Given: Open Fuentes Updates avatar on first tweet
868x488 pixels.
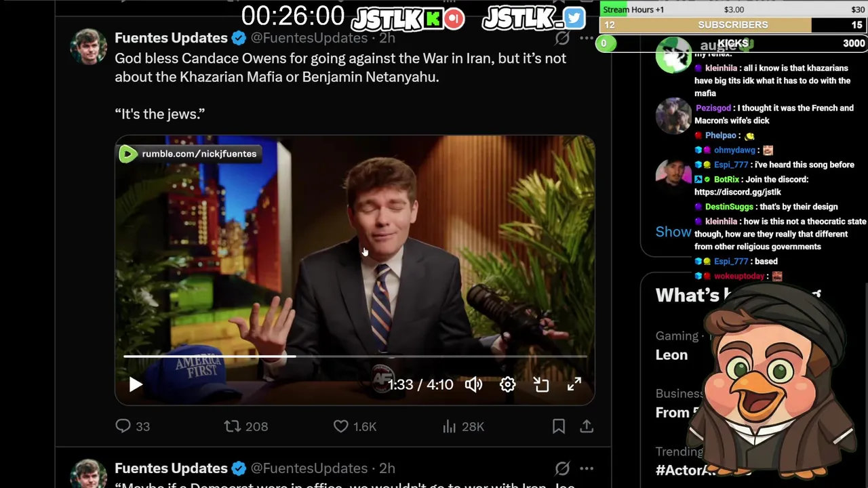Looking at the screenshot, I should tap(89, 47).
